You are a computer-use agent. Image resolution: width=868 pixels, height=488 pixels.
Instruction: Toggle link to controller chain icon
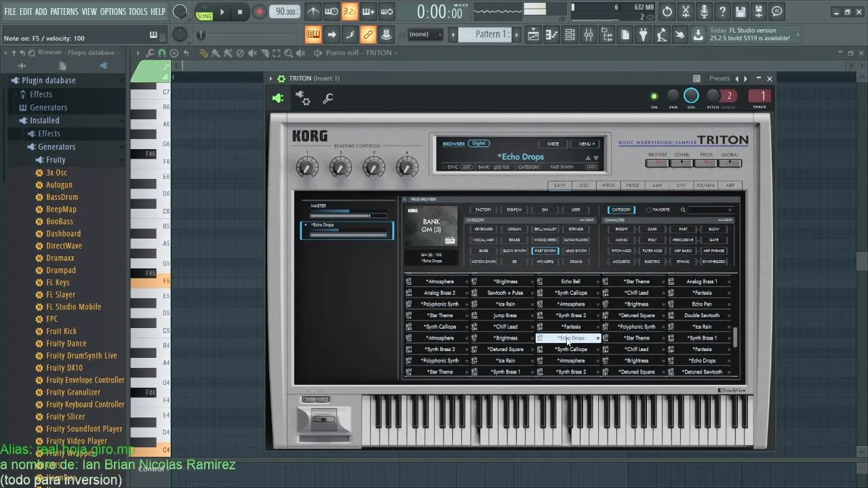368,35
